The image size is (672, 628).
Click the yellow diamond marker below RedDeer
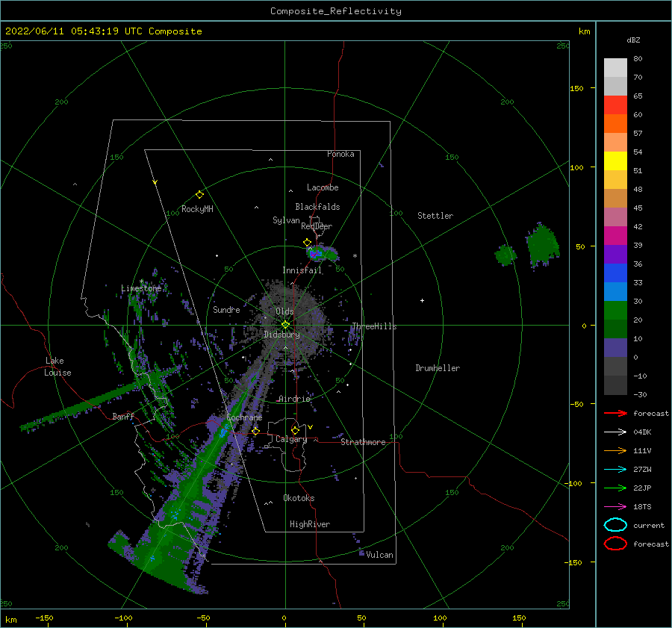307,242
